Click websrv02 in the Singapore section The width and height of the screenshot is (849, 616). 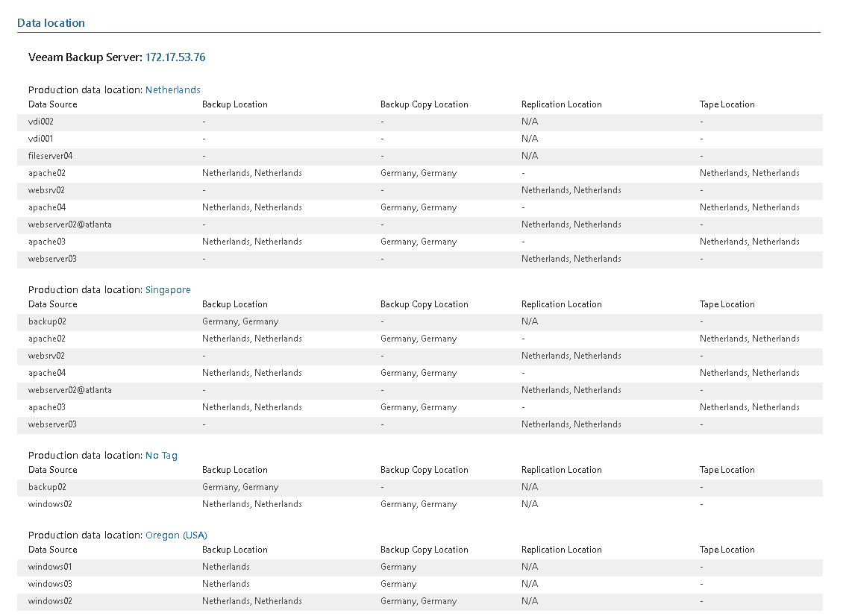pyautogui.click(x=46, y=356)
